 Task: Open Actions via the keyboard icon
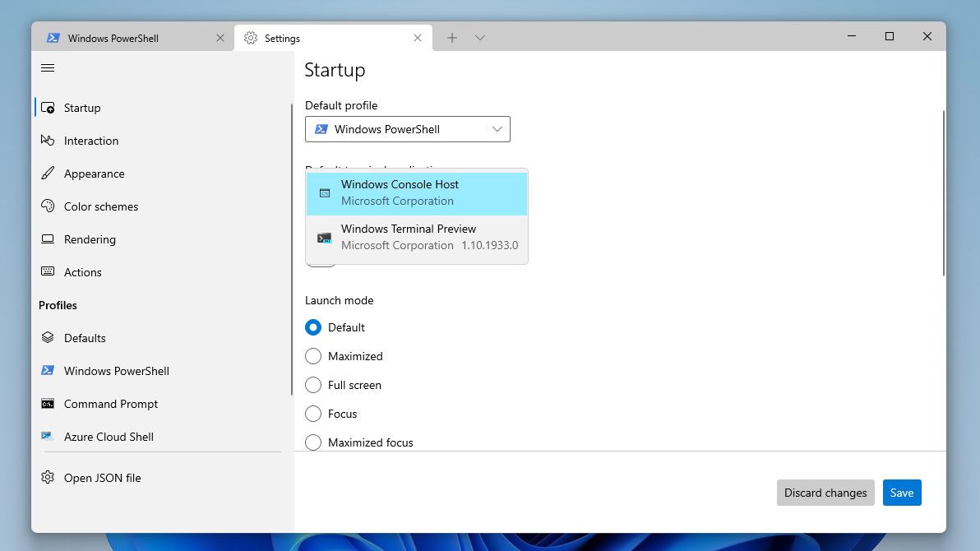tap(47, 272)
